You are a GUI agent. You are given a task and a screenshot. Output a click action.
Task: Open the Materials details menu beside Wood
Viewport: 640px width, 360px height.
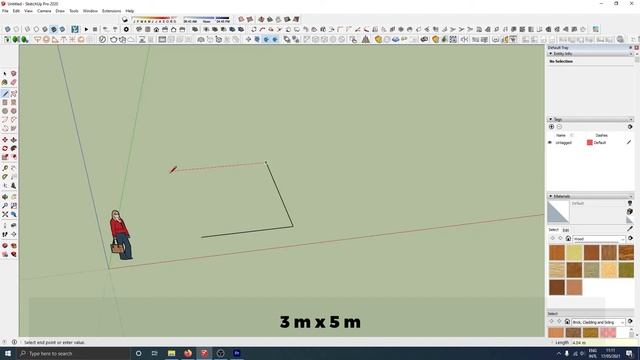630,238
